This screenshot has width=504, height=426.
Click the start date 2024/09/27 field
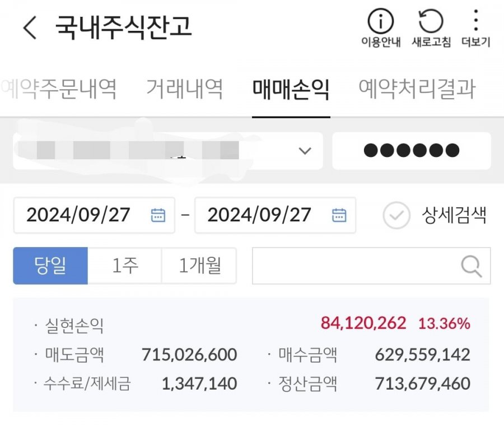78,215
